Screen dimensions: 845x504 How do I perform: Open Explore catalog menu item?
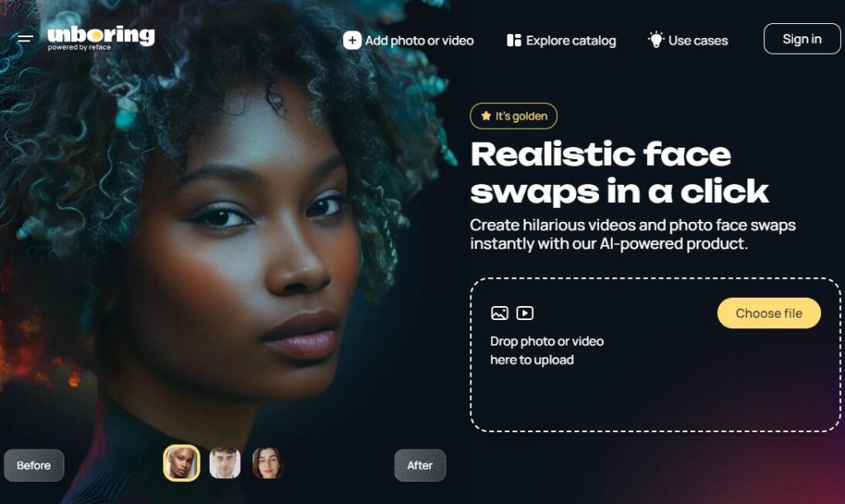(561, 40)
